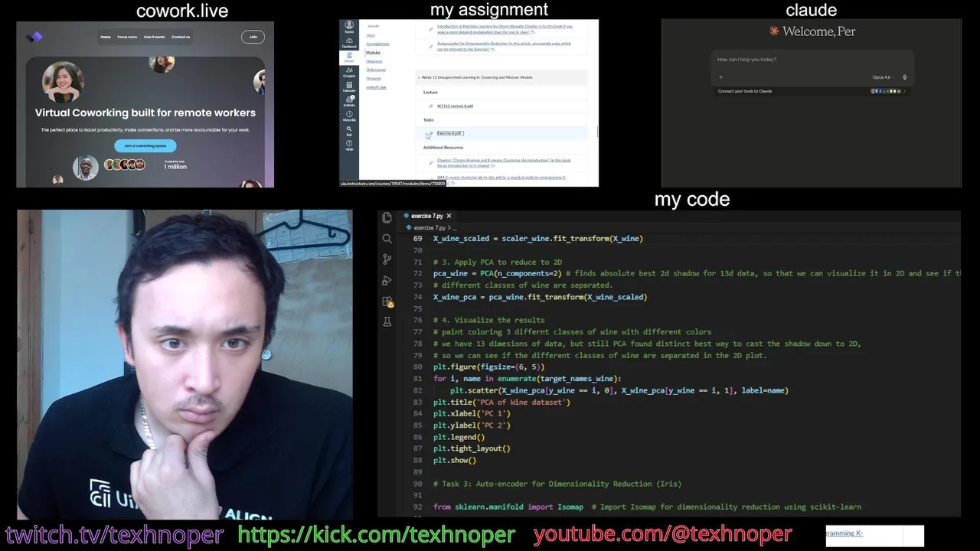Click attachment icon beside Exercise 8.pdf
This screenshot has height=551, width=980.
(431, 133)
